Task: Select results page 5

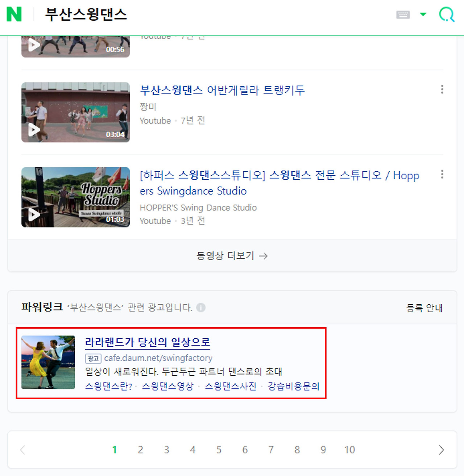Action: click(x=219, y=450)
